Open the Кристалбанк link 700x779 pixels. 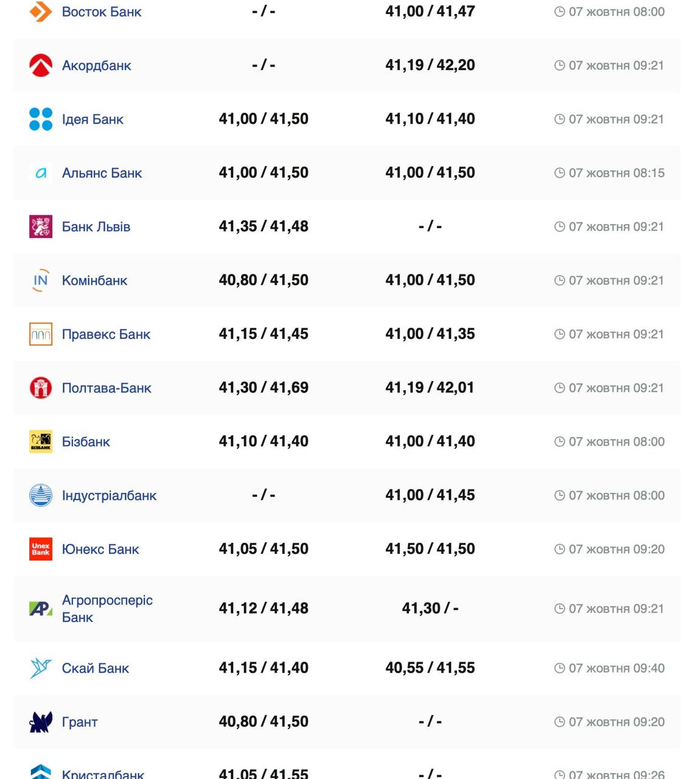click(x=103, y=774)
